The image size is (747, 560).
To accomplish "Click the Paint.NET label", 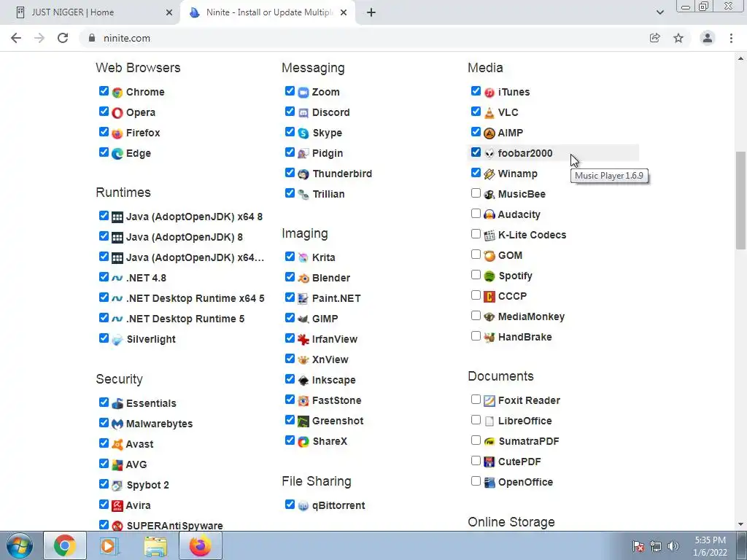I will click(x=336, y=298).
